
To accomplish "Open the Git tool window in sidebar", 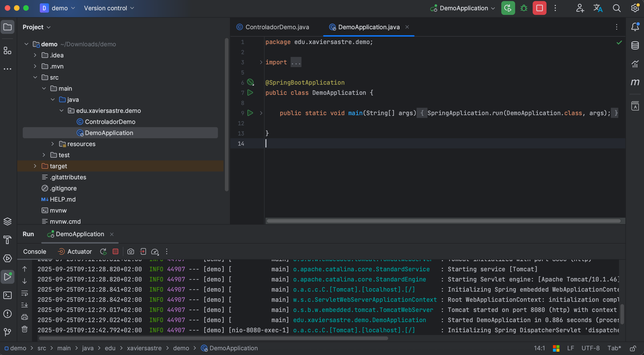I will [7, 332].
